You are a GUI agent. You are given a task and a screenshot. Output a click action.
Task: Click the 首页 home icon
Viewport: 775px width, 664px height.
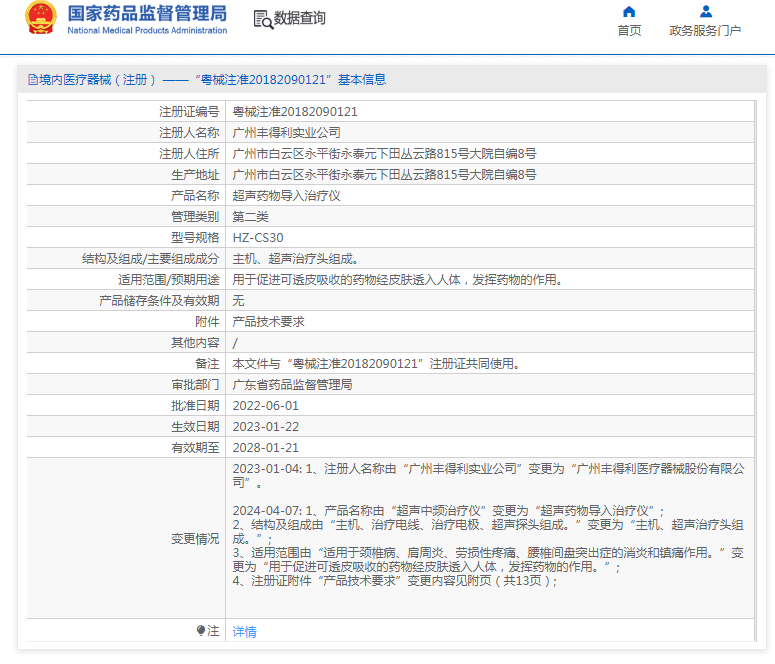[629, 11]
